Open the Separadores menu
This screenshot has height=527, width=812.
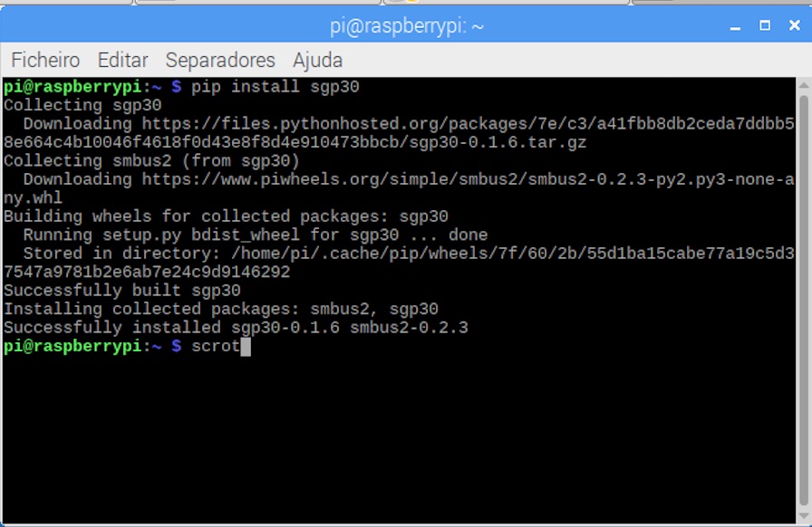[220, 60]
